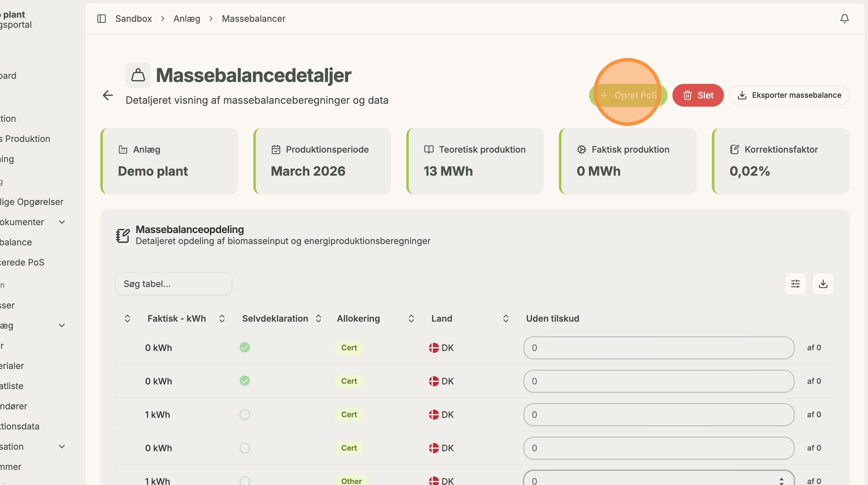The height and width of the screenshot is (485, 868).
Task: Focus the Søg tabel search field
Action: click(174, 284)
